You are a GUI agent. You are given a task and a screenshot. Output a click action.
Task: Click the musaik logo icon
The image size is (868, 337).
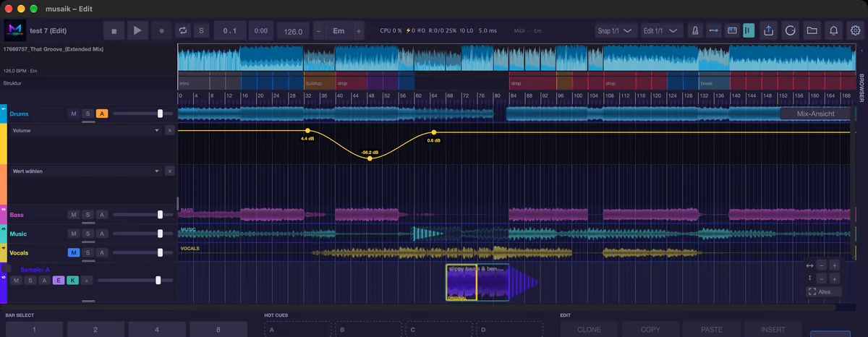point(14,31)
